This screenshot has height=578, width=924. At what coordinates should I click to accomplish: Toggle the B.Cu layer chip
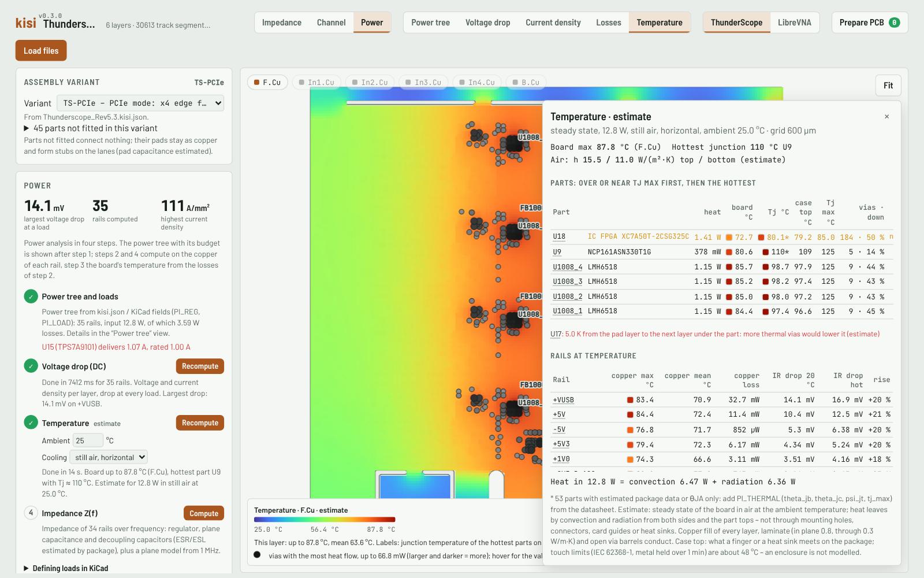[x=526, y=83]
